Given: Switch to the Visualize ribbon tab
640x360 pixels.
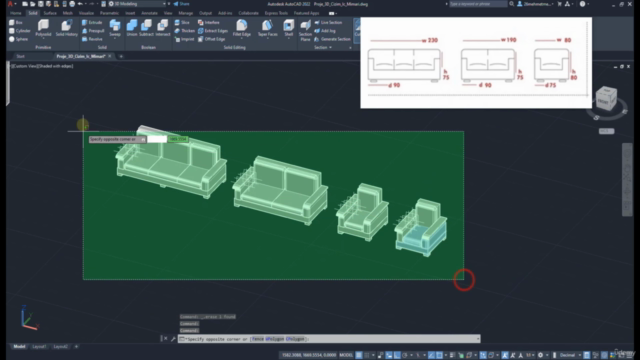Looking at the screenshot, I should point(86,13).
